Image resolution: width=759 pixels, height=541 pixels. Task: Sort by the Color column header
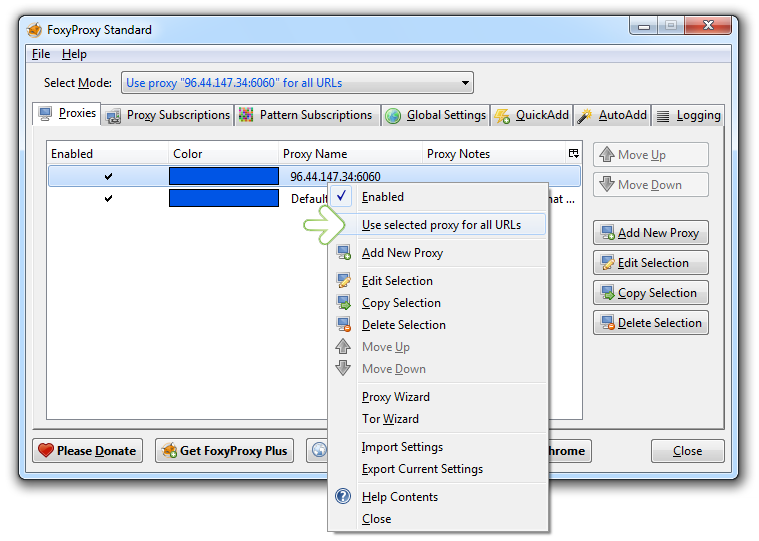223,153
